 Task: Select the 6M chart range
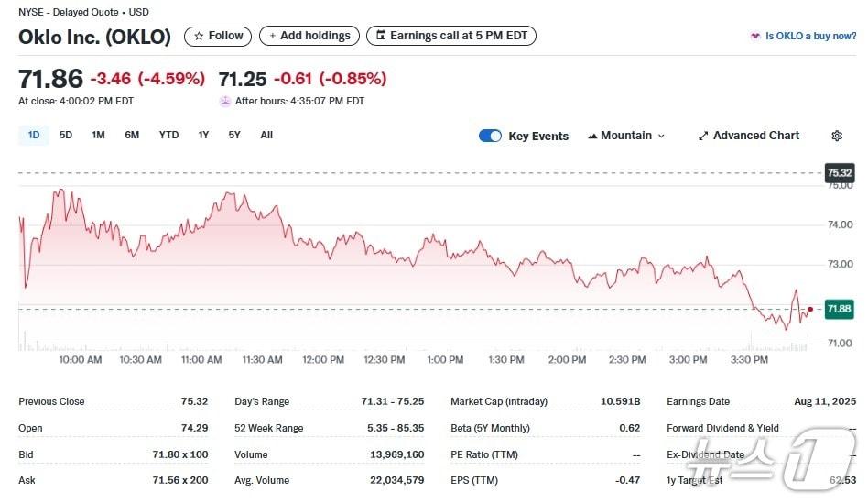[x=132, y=135]
